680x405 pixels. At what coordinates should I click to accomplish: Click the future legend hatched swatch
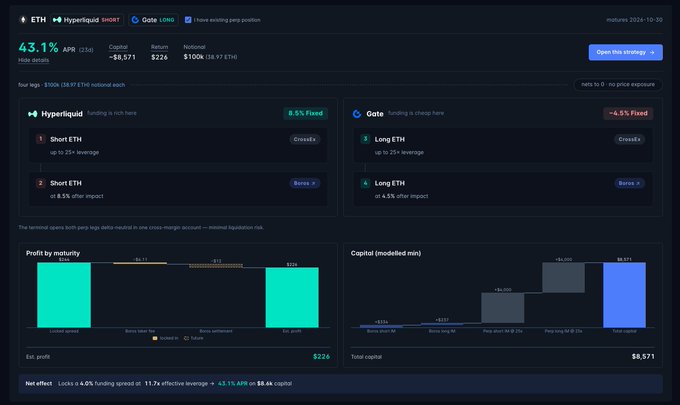pyautogui.click(x=186, y=338)
